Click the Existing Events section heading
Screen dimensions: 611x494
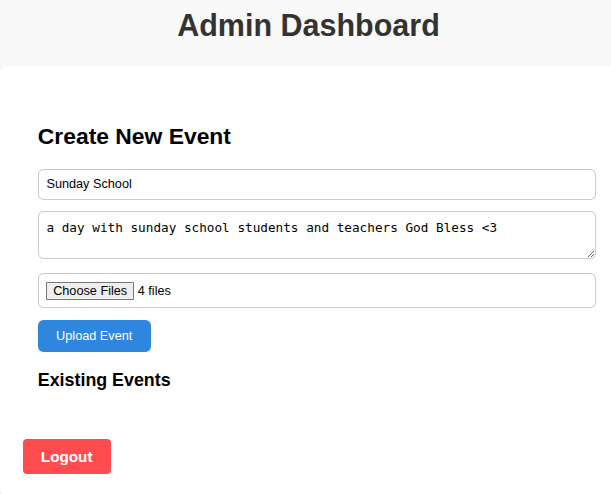pyautogui.click(x=104, y=380)
